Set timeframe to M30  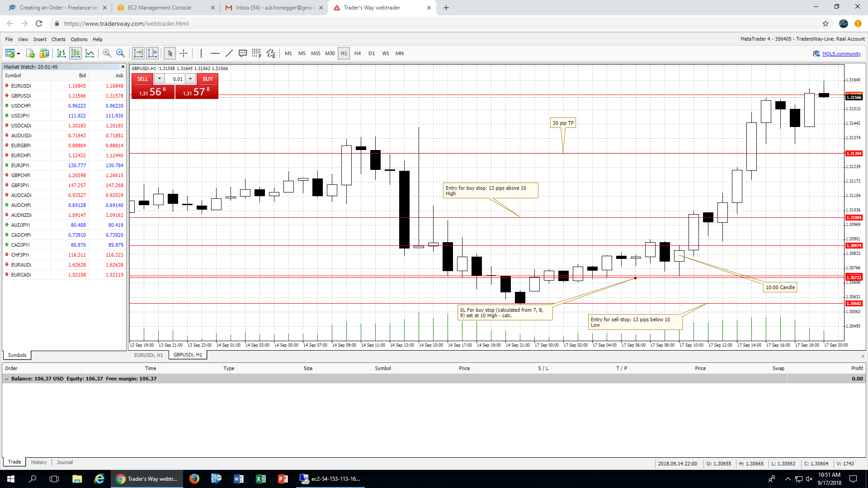(330, 53)
